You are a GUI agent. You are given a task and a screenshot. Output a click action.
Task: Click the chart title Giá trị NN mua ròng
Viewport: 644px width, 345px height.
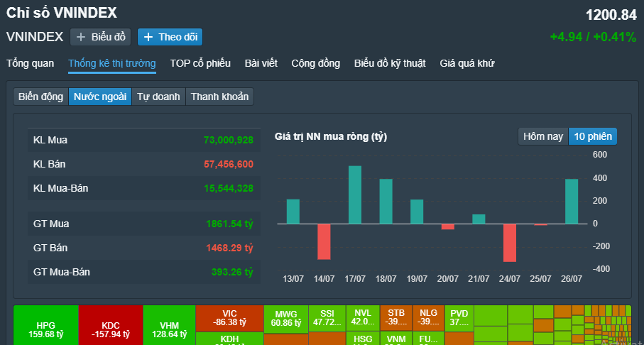click(331, 137)
